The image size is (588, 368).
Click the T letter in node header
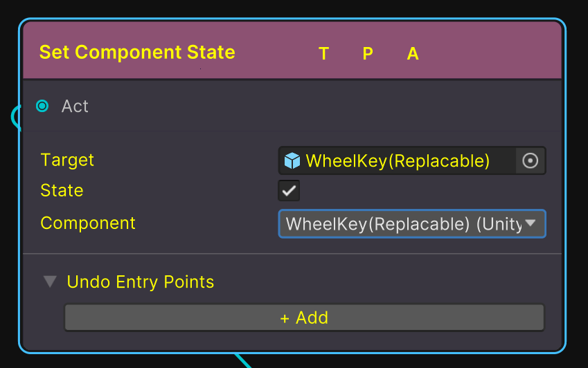coord(323,54)
